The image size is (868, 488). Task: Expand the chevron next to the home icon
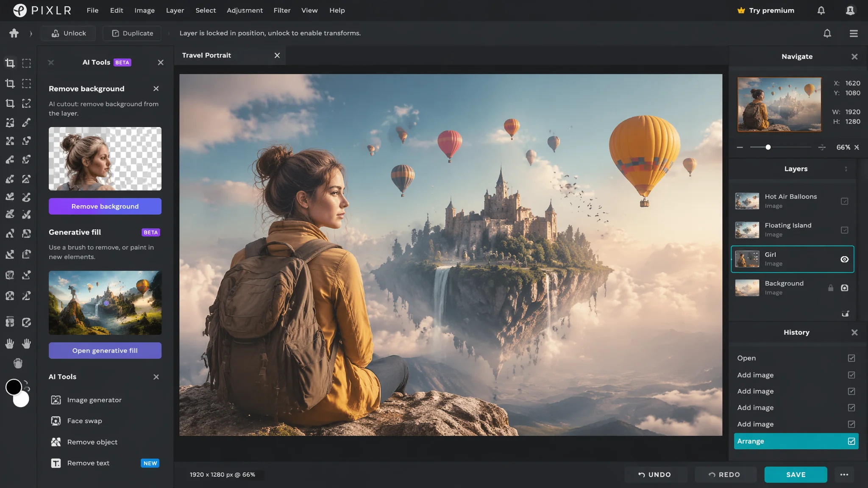click(31, 33)
